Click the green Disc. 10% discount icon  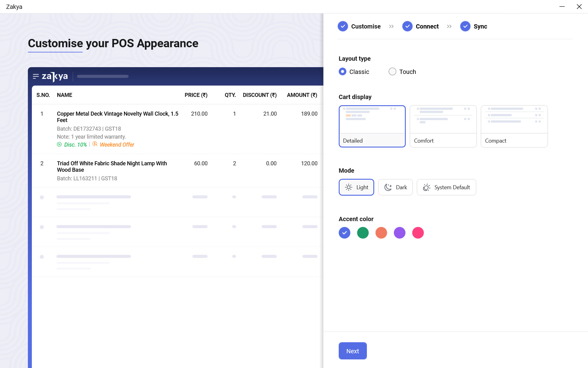click(x=59, y=144)
